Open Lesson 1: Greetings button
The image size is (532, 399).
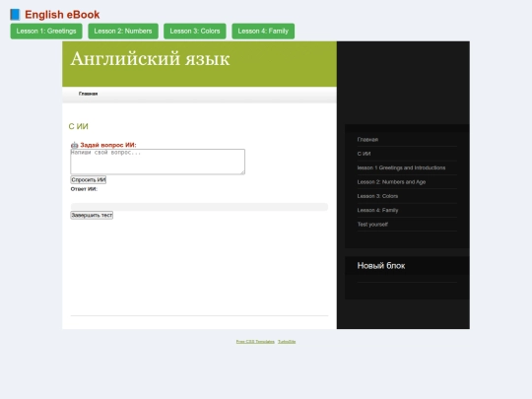point(46,32)
